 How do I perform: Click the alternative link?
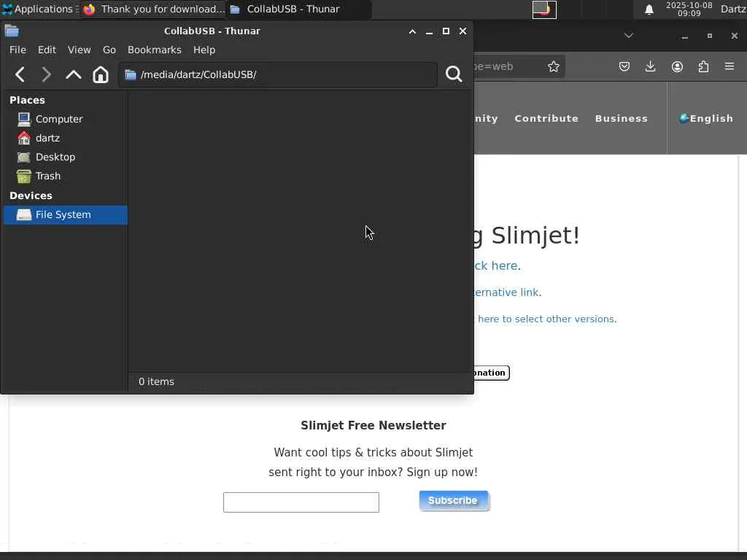point(508,292)
